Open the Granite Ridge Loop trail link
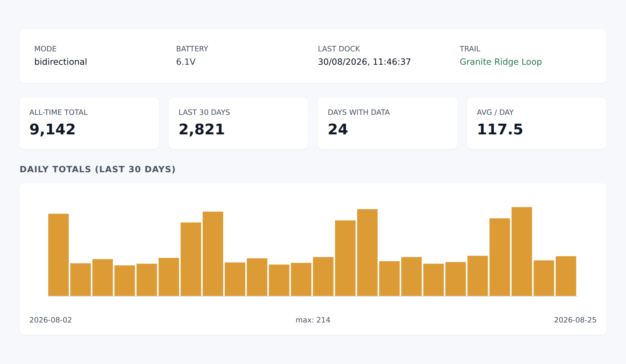 click(x=501, y=62)
